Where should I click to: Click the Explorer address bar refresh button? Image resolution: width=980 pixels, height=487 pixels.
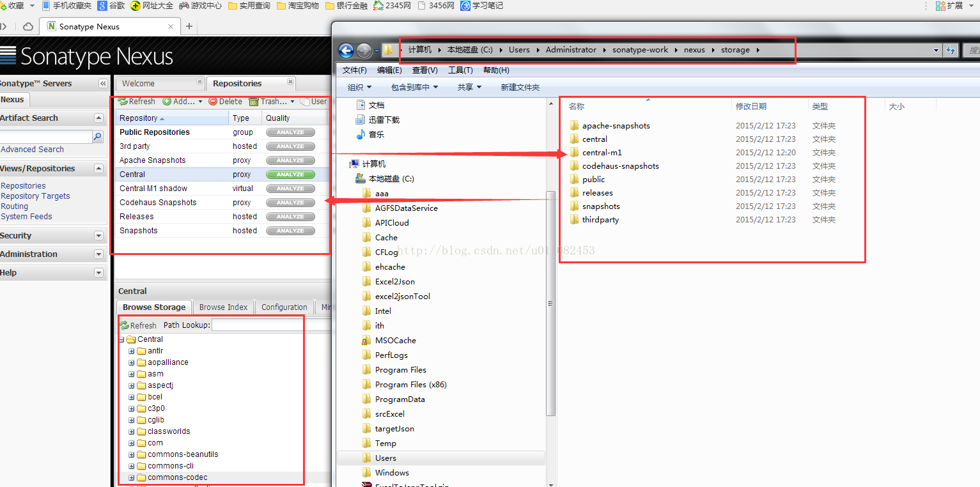951,50
